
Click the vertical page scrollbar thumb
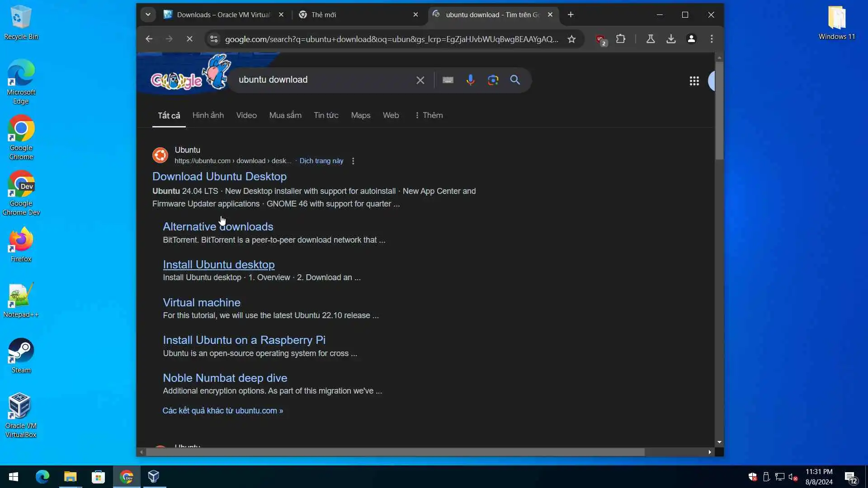(719, 111)
